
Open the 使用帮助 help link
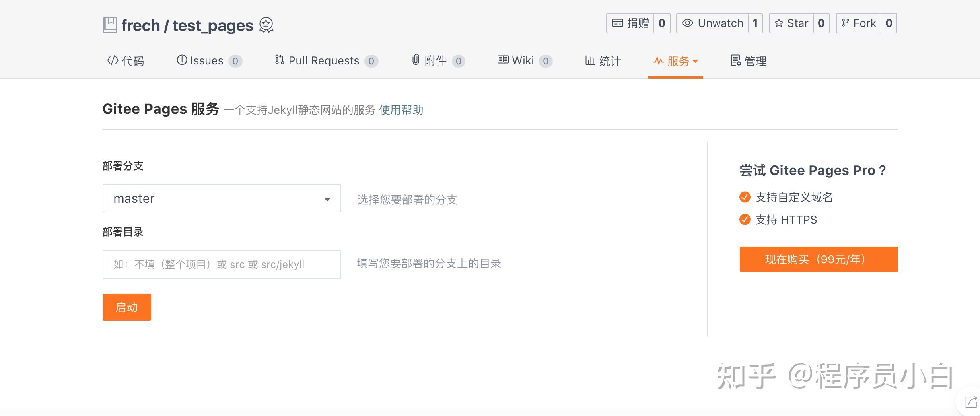click(401, 110)
